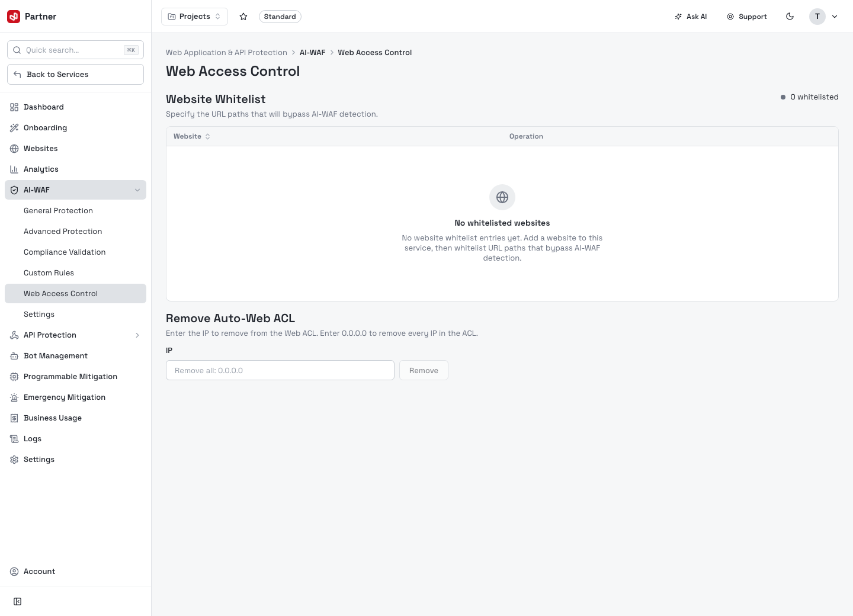Sort table by Website column

coord(192,136)
